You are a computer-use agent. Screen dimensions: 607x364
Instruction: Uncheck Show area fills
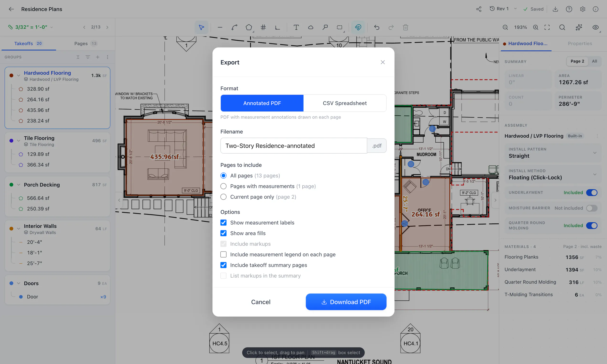coord(223,233)
